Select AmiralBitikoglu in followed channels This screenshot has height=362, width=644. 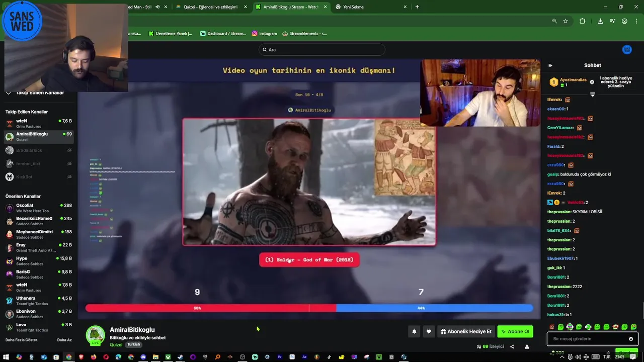coord(39,136)
